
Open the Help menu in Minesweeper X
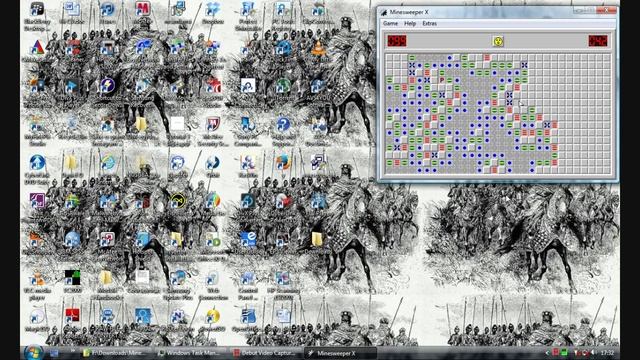pyautogui.click(x=410, y=24)
